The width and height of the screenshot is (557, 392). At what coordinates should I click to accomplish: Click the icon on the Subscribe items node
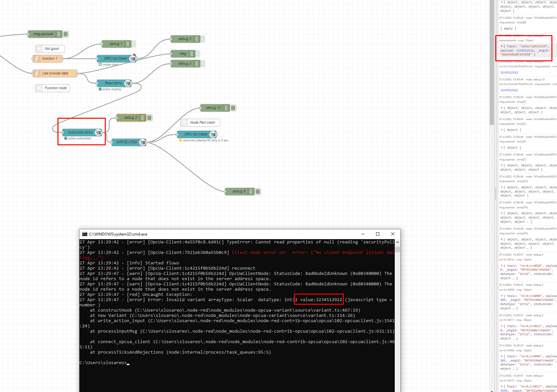pos(98,133)
